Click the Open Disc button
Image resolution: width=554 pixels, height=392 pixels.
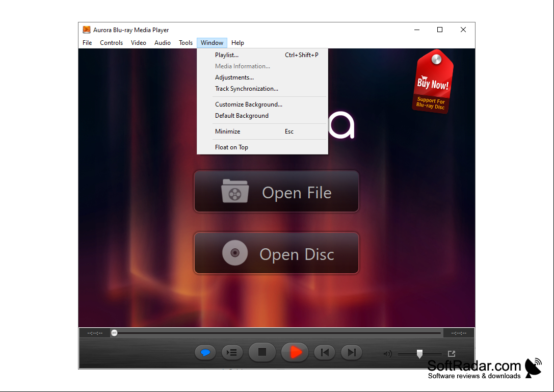[276, 253]
